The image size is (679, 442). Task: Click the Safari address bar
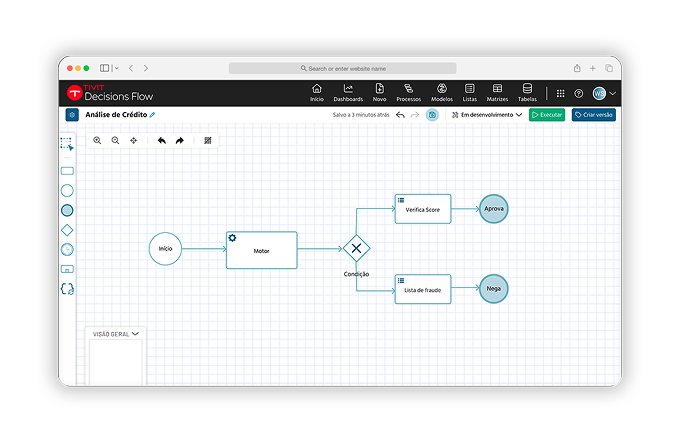[342, 68]
